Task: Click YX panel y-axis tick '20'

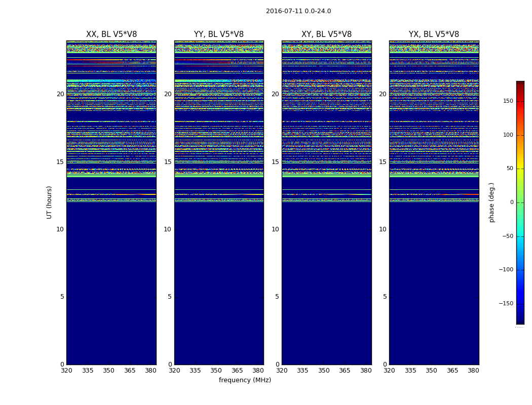Action: [x=383, y=94]
